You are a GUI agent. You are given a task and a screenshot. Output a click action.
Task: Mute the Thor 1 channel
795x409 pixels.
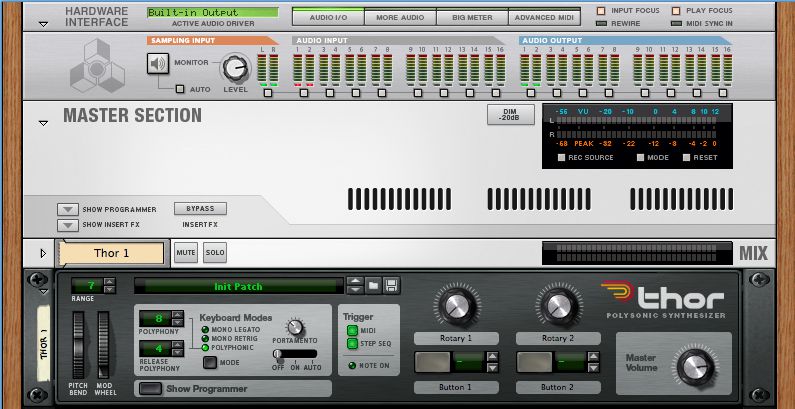click(x=186, y=252)
